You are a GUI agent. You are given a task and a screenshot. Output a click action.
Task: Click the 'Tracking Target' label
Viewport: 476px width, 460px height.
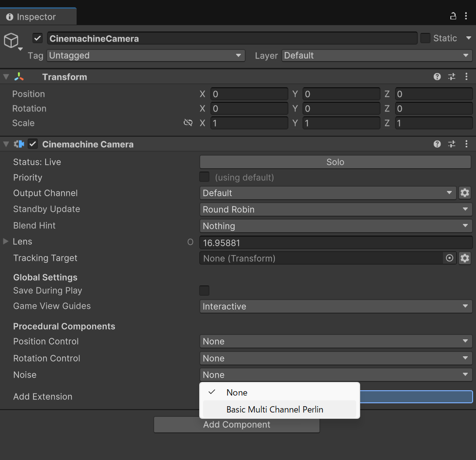[45, 258]
